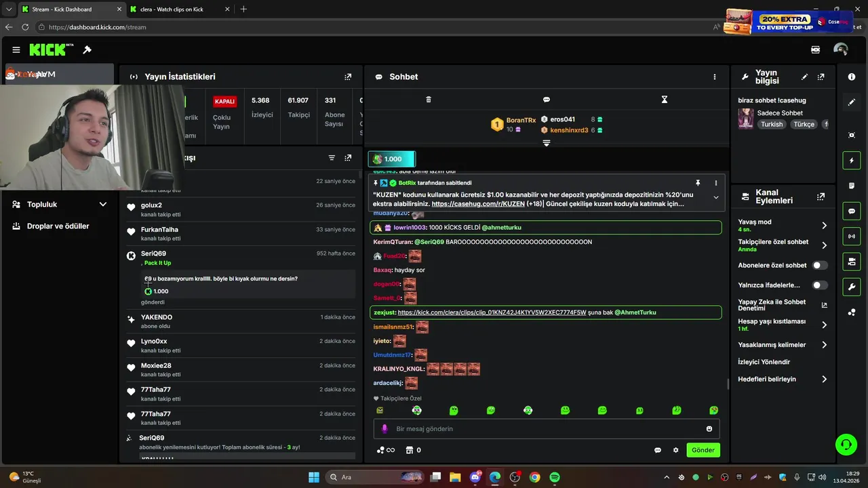Open Takipçilere özel sohbet settings arrow
Screen dimensions: 868x488
click(825, 245)
